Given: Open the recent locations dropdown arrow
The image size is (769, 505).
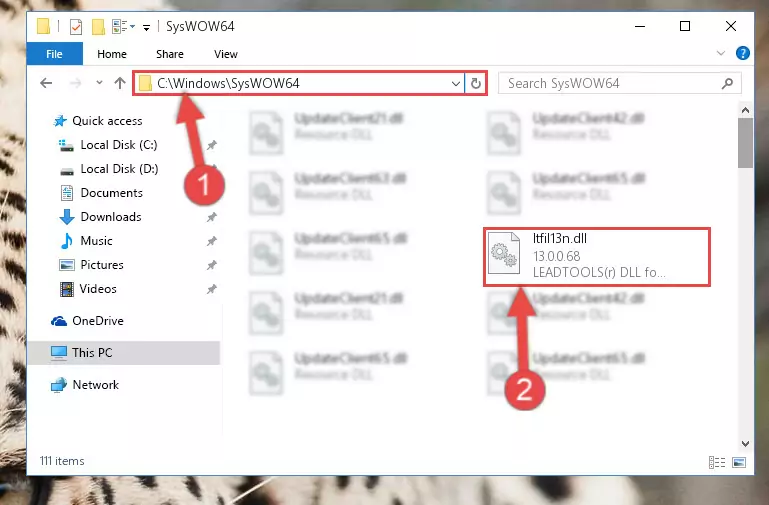Looking at the screenshot, I should [x=100, y=82].
